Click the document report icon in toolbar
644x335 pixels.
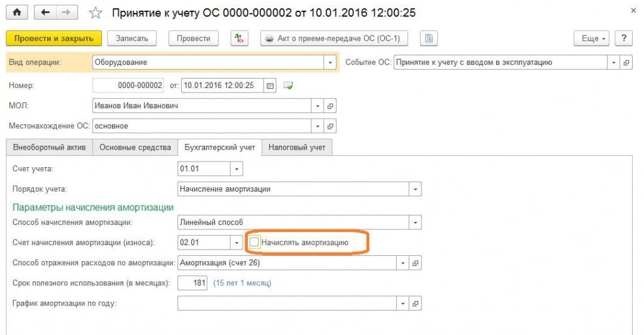(x=428, y=38)
